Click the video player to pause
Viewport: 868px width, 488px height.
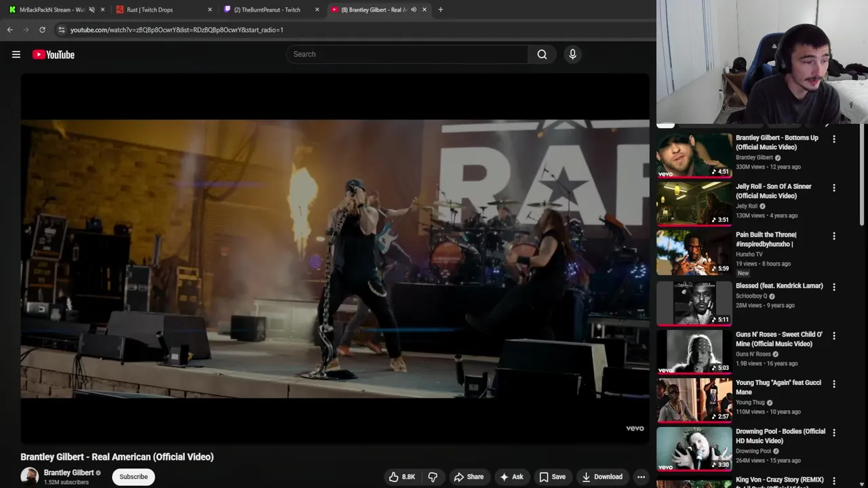tap(335, 259)
